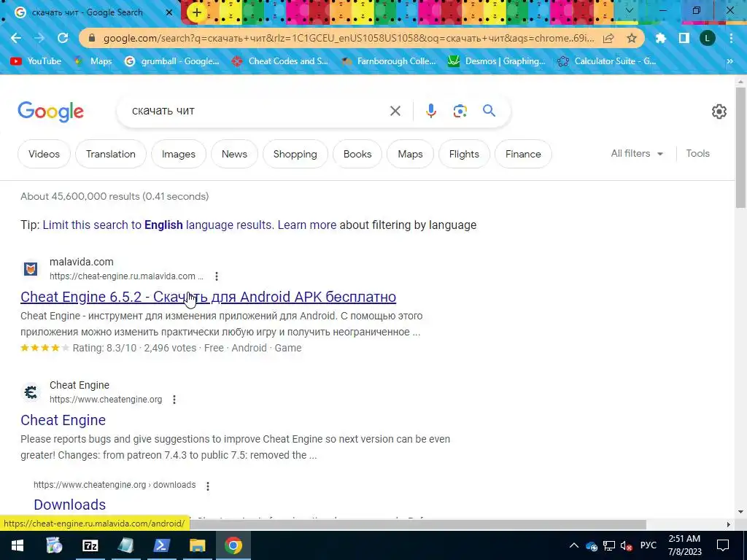Open the notifications action center
This screenshot has height=560, width=747.
pos(723,545)
